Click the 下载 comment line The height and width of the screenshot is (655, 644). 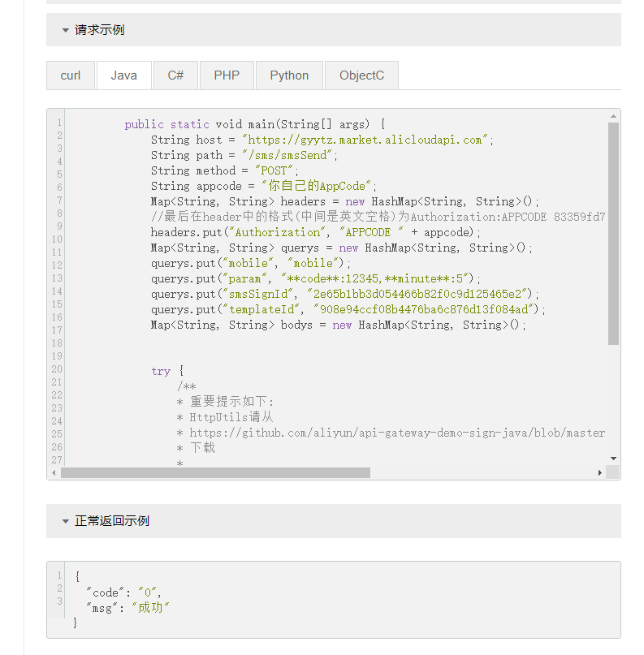pyautogui.click(x=196, y=448)
